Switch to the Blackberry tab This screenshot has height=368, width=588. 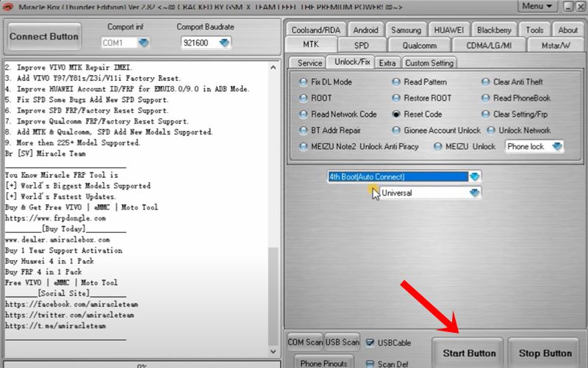click(x=494, y=30)
